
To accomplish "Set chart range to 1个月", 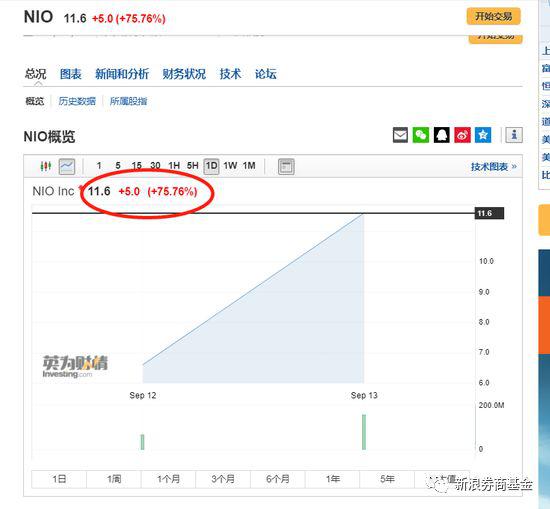I will click(x=169, y=479).
